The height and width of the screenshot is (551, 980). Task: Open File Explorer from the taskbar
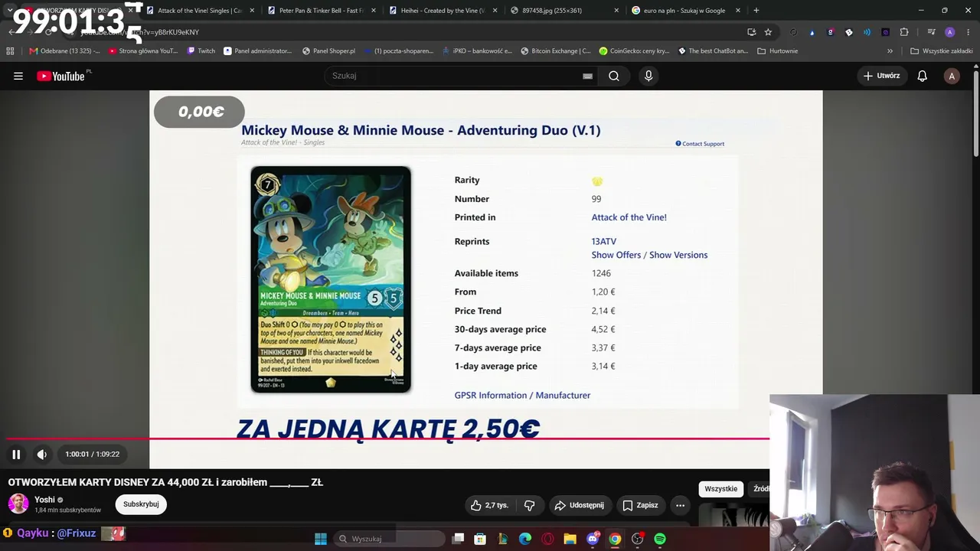[570, 539]
